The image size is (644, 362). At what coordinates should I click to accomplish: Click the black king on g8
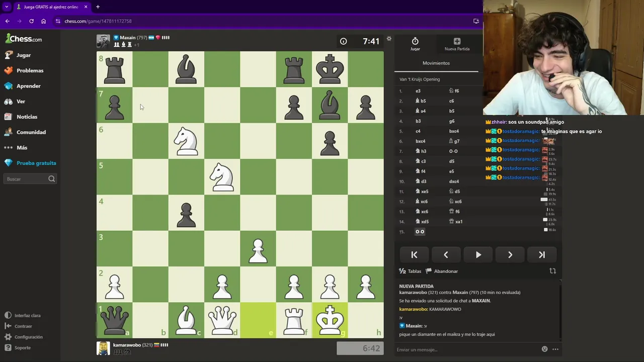(330, 69)
